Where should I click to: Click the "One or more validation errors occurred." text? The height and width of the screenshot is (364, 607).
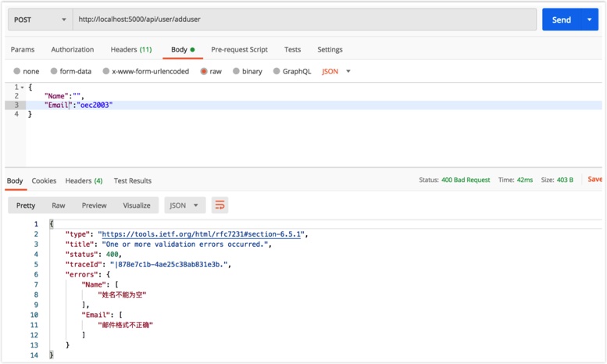(x=184, y=244)
